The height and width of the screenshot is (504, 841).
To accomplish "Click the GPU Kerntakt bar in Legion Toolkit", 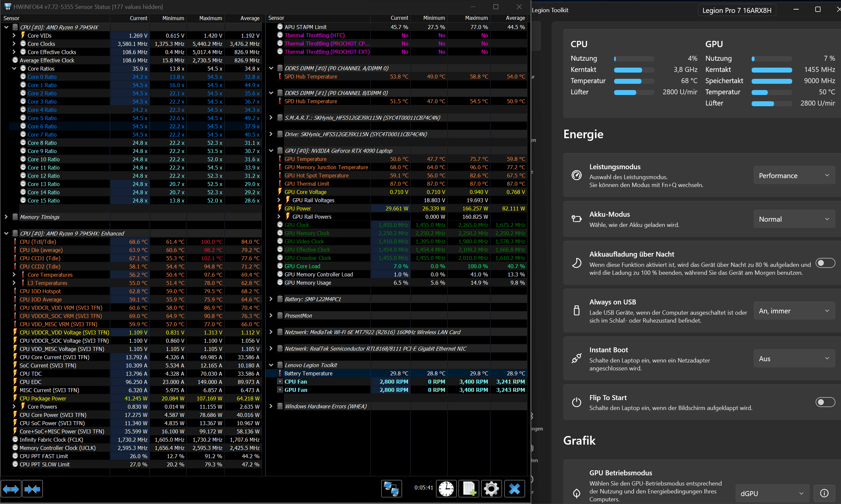I will [772, 70].
